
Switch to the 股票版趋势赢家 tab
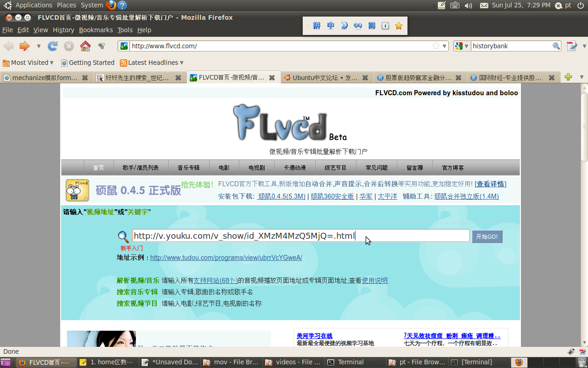point(418,78)
